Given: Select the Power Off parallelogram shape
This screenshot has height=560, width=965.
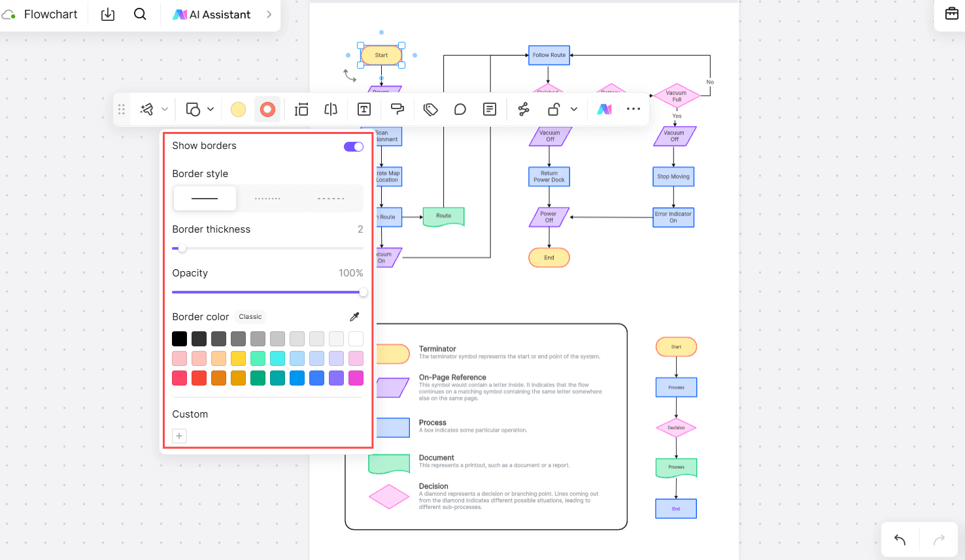Looking at the screenshot, I should click(x=549, y=218).
